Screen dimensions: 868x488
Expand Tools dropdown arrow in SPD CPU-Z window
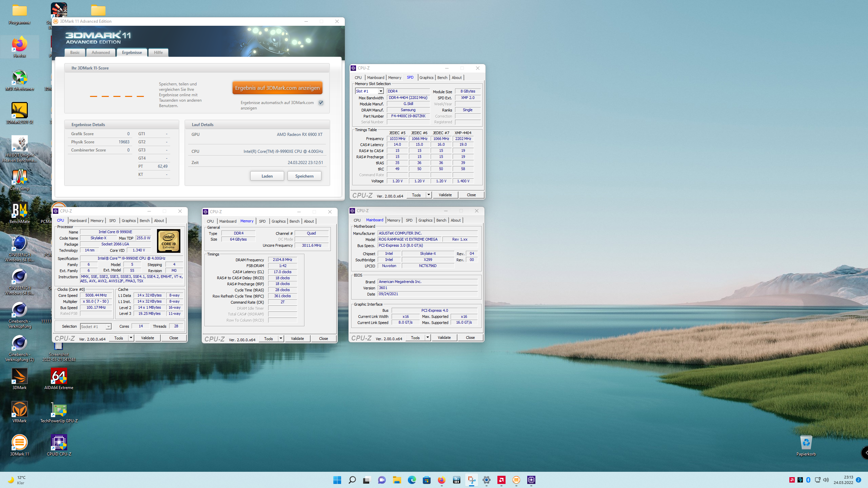(x=429, y=195)
